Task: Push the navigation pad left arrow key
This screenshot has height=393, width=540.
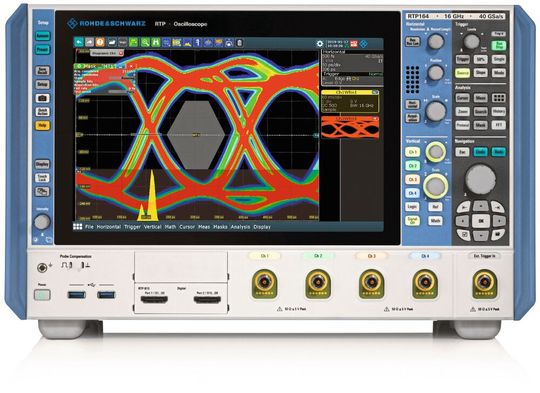Action: [x=463, y=220]
